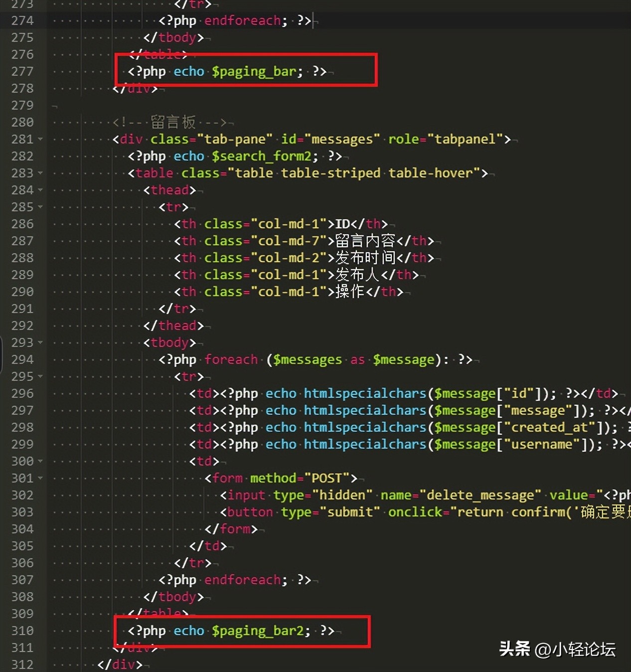
Task: Click the 留言内容 header text
Action: [365, 241]
